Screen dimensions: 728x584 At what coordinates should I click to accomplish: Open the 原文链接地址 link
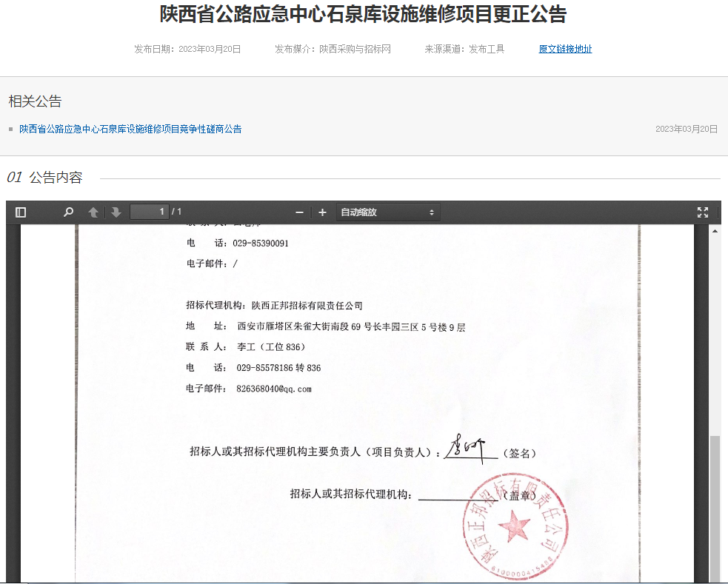[x=565, y=50]
